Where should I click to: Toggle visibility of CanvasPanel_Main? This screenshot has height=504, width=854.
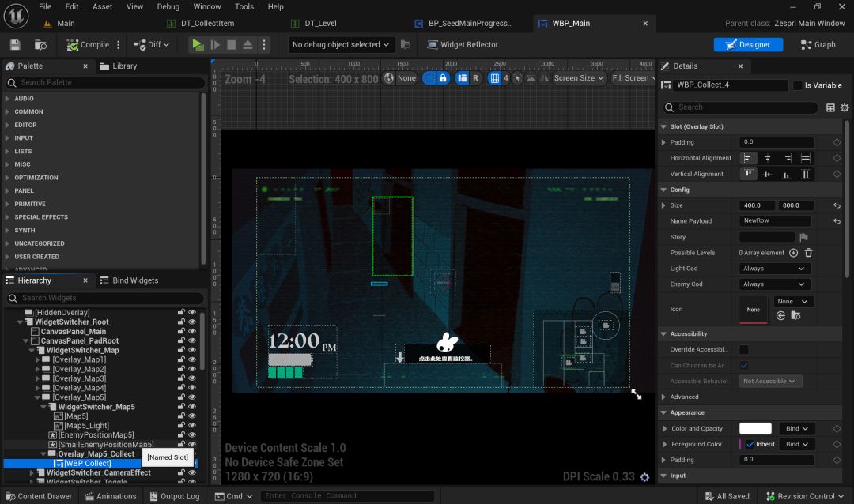pos(192,331)
